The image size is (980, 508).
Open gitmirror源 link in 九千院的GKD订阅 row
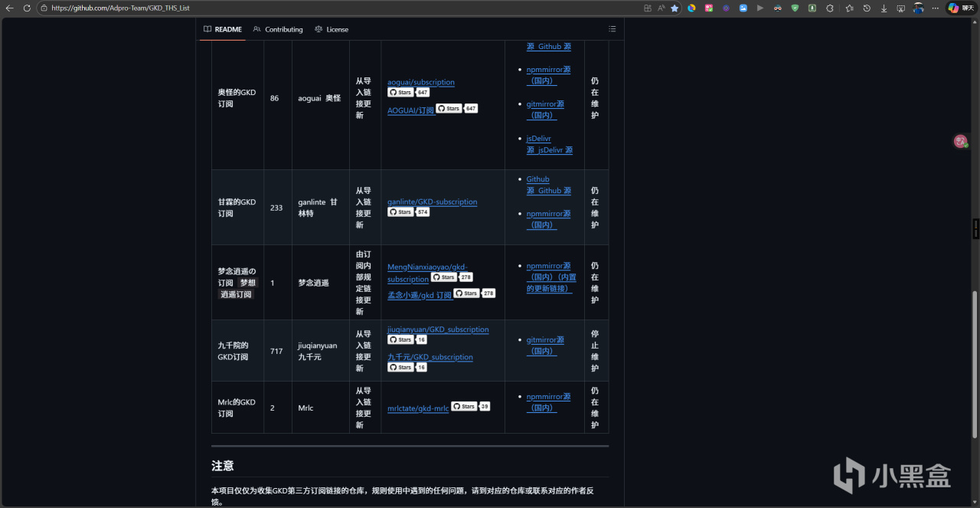545,346
